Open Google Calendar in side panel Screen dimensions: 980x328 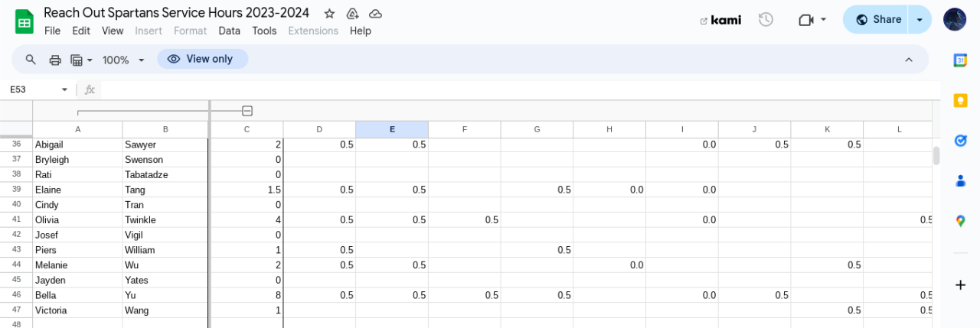[960, 60]
